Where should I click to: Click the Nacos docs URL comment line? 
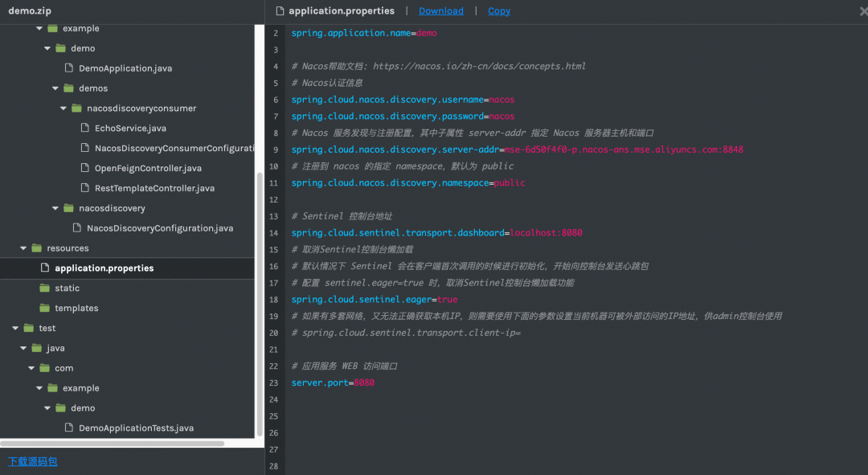(x=439, y=67)
